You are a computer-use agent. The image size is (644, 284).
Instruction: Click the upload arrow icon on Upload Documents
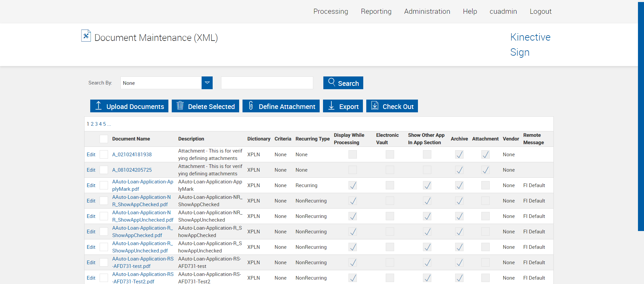(98, 106)
